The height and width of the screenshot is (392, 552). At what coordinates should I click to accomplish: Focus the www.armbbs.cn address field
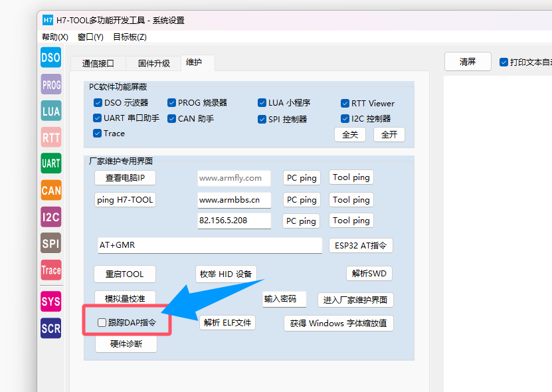tap(234, 200)
